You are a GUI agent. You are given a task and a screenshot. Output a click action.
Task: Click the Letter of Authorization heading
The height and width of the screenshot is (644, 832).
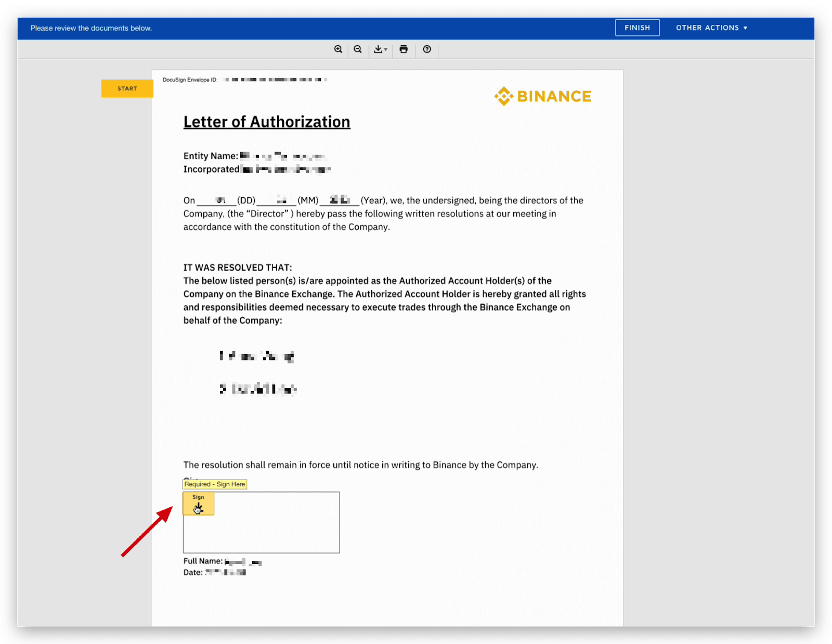click(267, 122)
